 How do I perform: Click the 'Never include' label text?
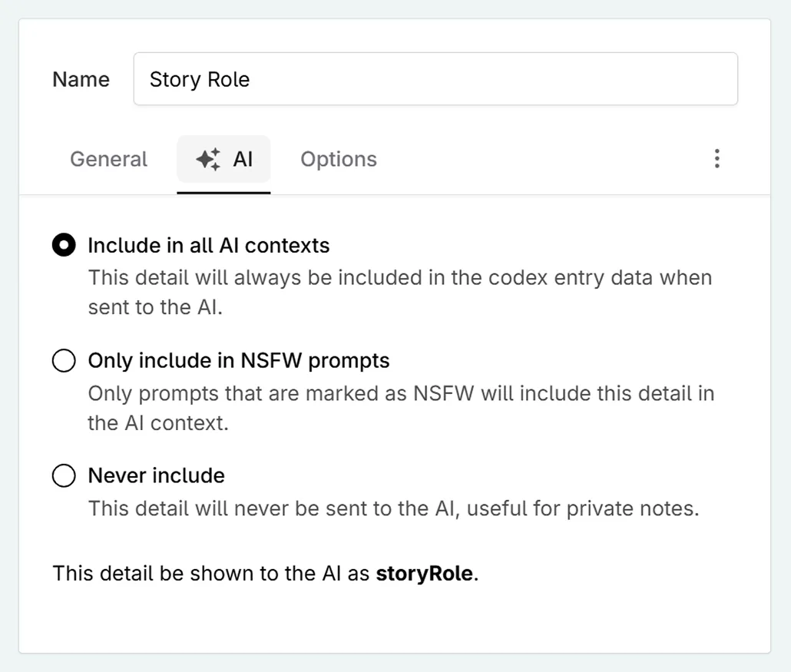click(156, 475)
